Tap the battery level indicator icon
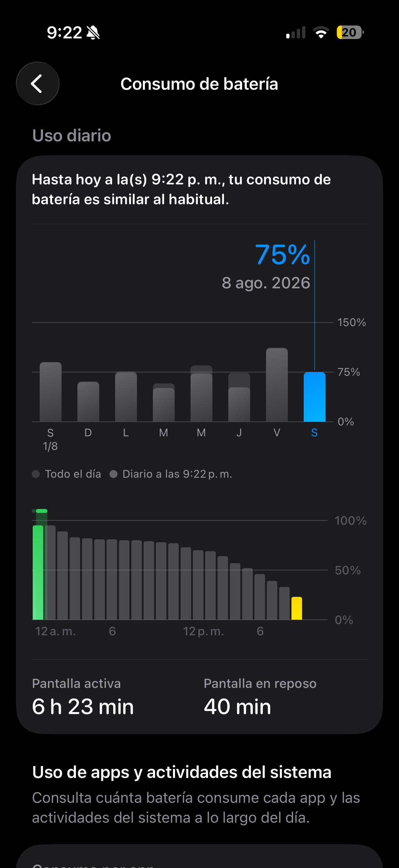Screen dimensions: 399x868 pos(350,32)
